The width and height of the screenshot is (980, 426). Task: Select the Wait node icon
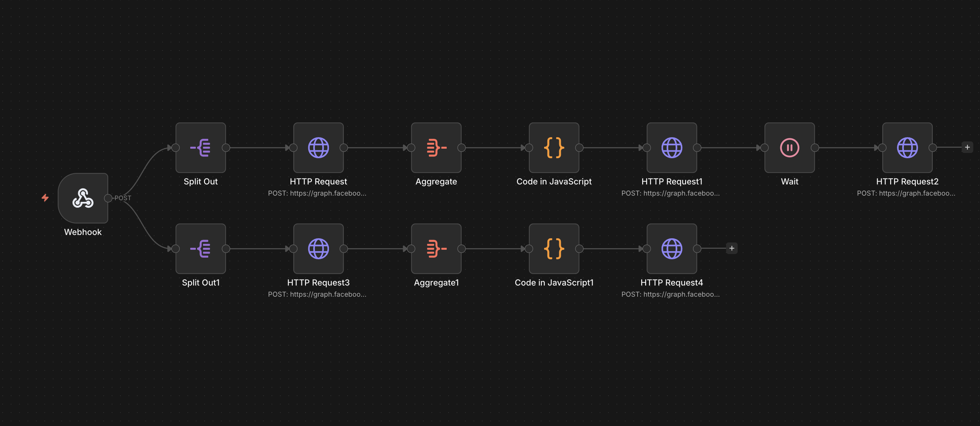click(x=789, y=148)
